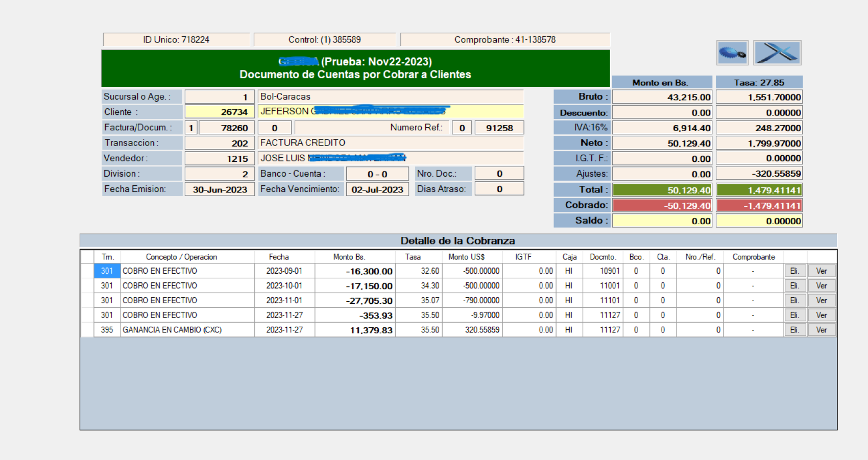The image size is (868, 460).
Task: Click the Cliente code field 26734
Action: pyautogui.click(x=220, y=112)
